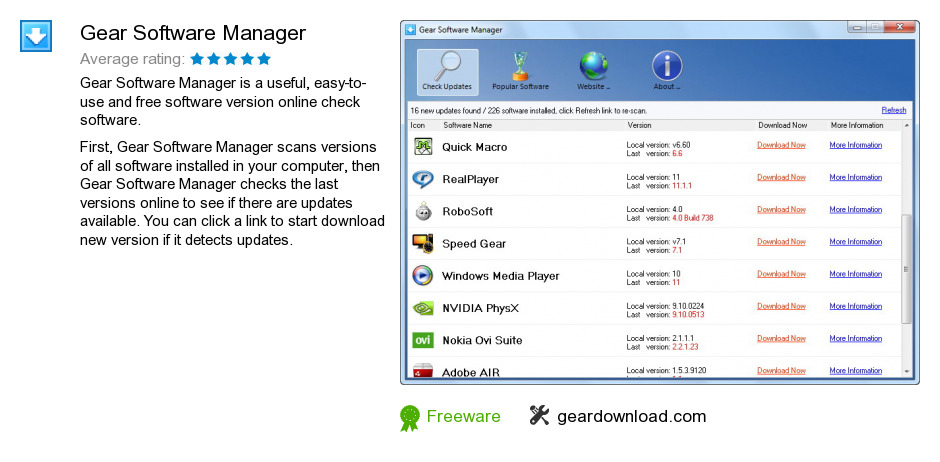Click the 16 new updates found status text

coord(529,111)
